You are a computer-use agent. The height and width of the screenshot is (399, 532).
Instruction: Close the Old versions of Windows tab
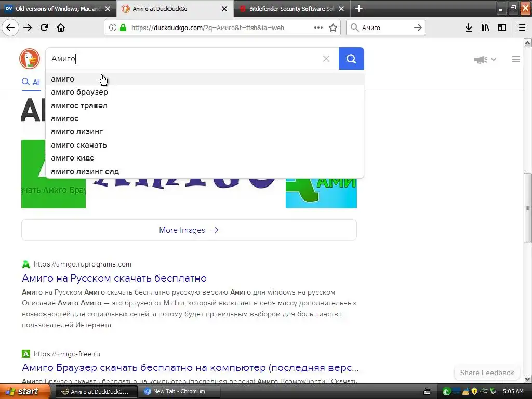[x=108, y=9]
